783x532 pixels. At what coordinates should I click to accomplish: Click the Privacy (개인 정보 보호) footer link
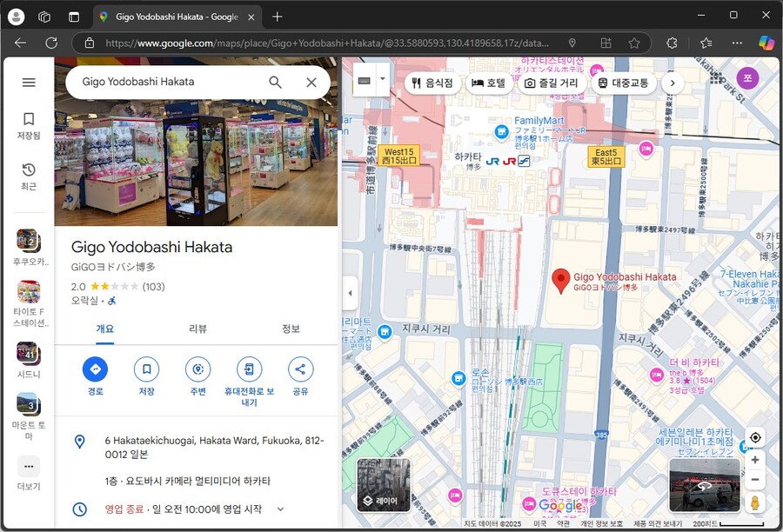601,523
